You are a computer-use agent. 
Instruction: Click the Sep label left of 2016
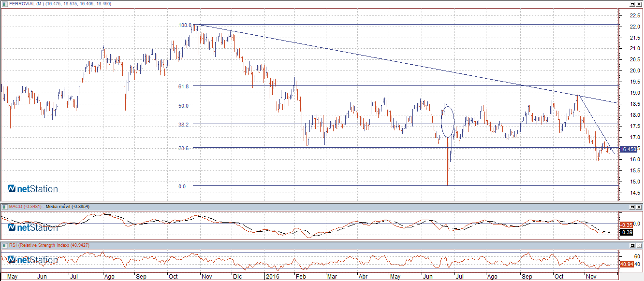tap(141, 277)
